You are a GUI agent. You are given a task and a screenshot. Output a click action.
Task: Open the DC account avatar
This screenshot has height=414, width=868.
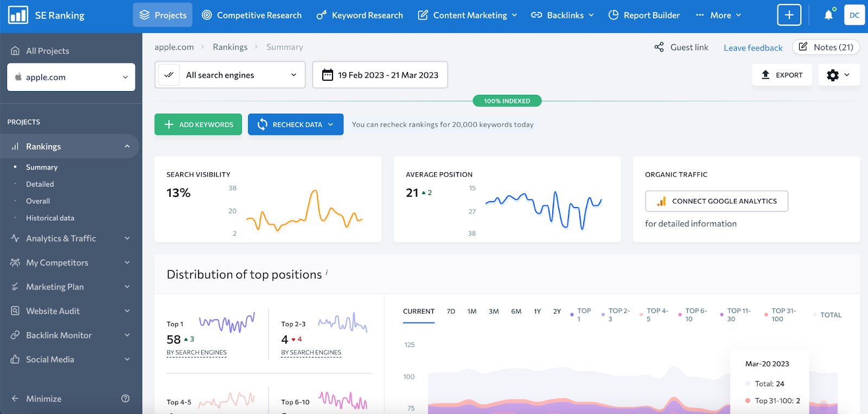tap(854, 15)
